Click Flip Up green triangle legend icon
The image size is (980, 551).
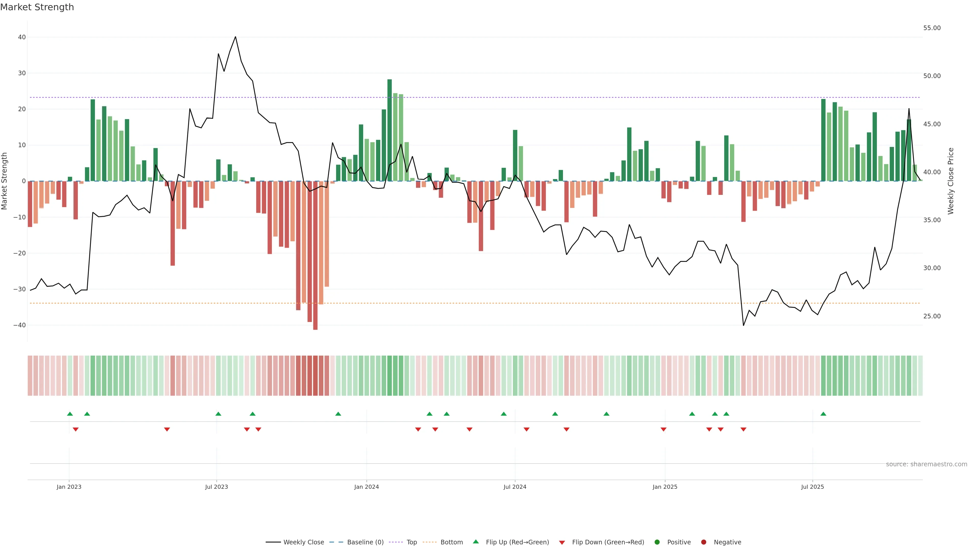tap(475, 542)
